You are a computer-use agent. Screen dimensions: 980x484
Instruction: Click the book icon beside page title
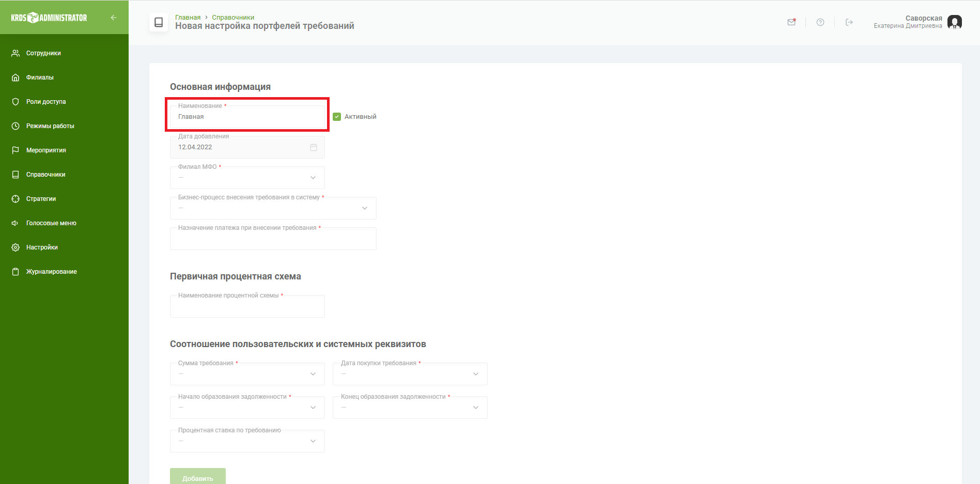click(x=159, y=22)
